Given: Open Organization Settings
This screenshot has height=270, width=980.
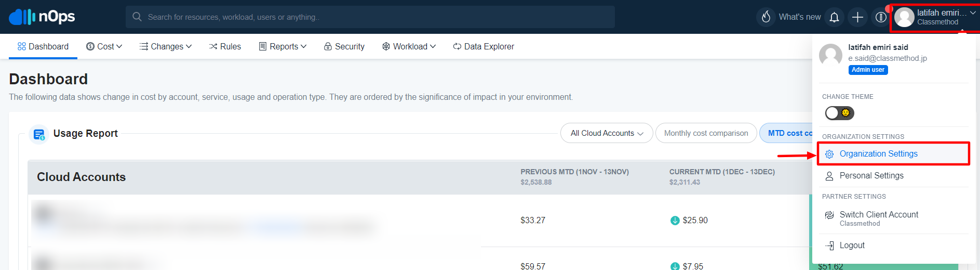Looking at the screenshot, I should [878, 154].
